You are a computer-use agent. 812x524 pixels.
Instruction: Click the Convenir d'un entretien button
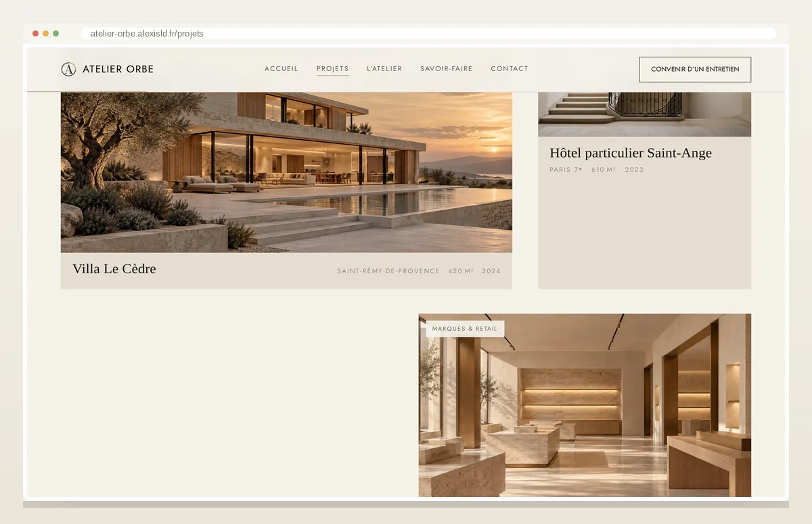coord(695,69)
